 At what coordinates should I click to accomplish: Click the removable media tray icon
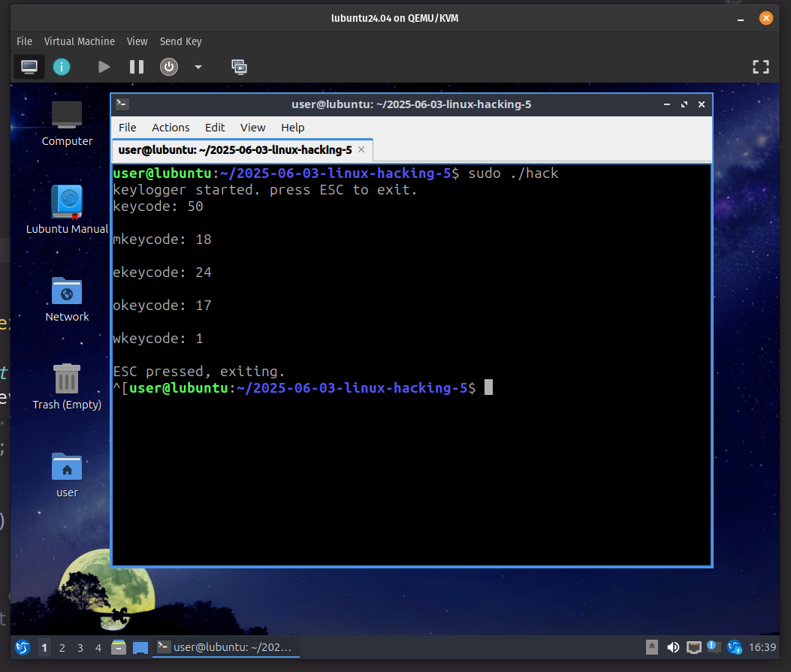[652, 646]
